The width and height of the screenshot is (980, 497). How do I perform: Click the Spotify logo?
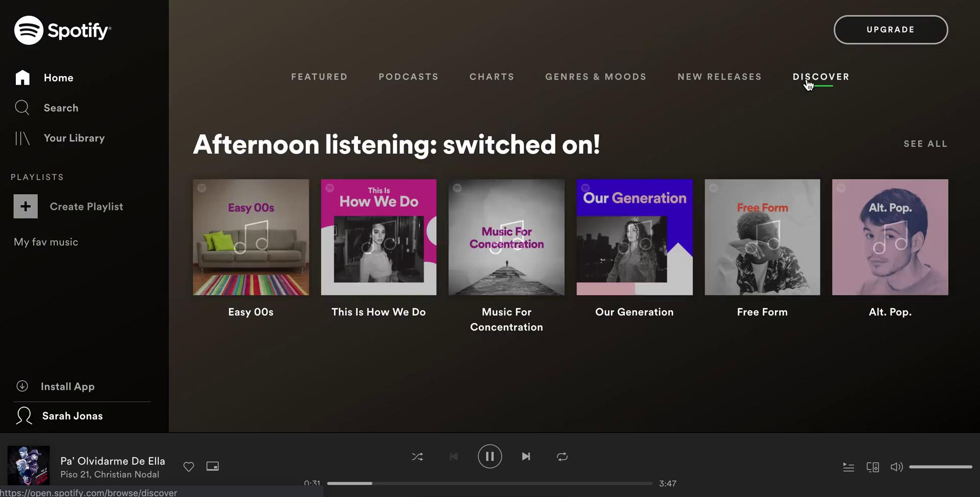[63, 30]
